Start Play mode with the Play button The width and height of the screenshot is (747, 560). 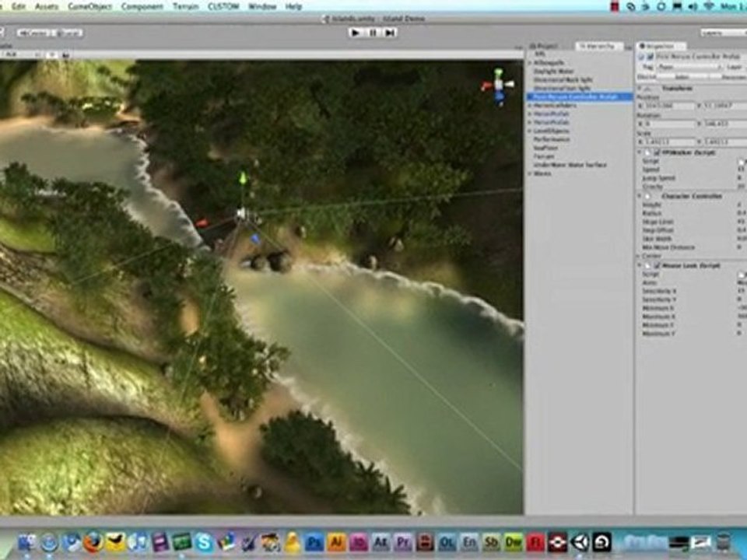point(356,33)
